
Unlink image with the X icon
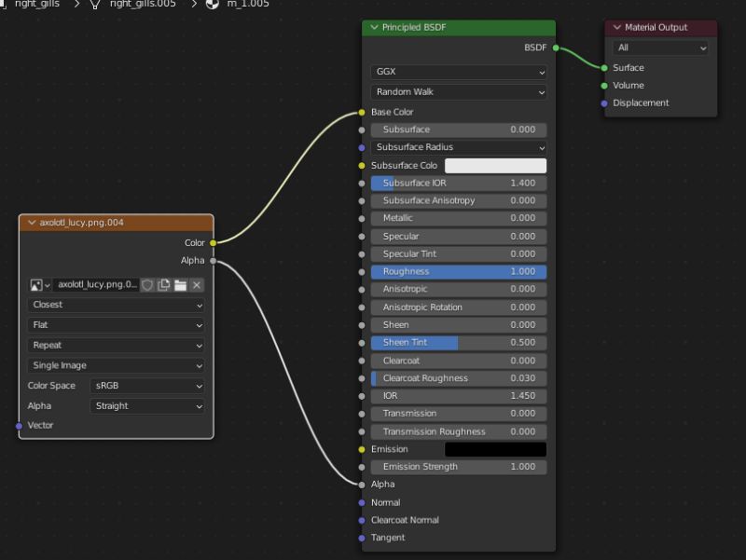pyautogui.click(x=197, y=285)
